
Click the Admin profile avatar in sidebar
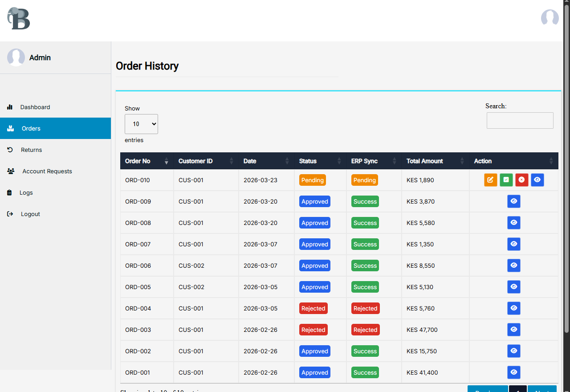coord(16,57)
